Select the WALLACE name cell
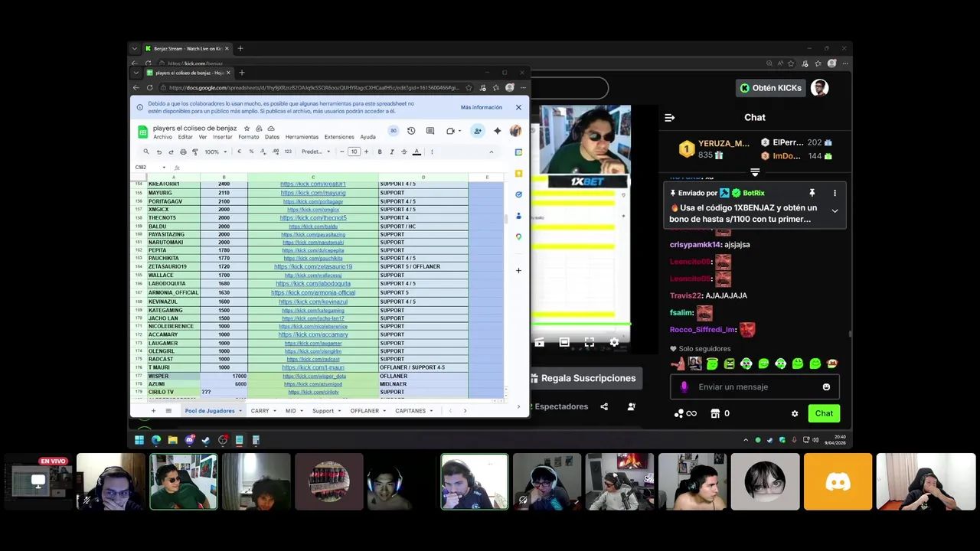 click(173, 275)
